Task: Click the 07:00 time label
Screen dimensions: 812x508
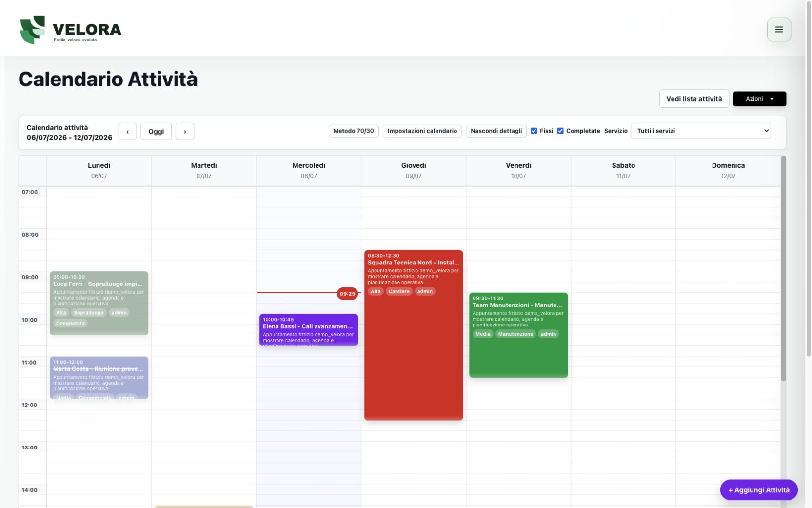Action: tap(30, 192)
